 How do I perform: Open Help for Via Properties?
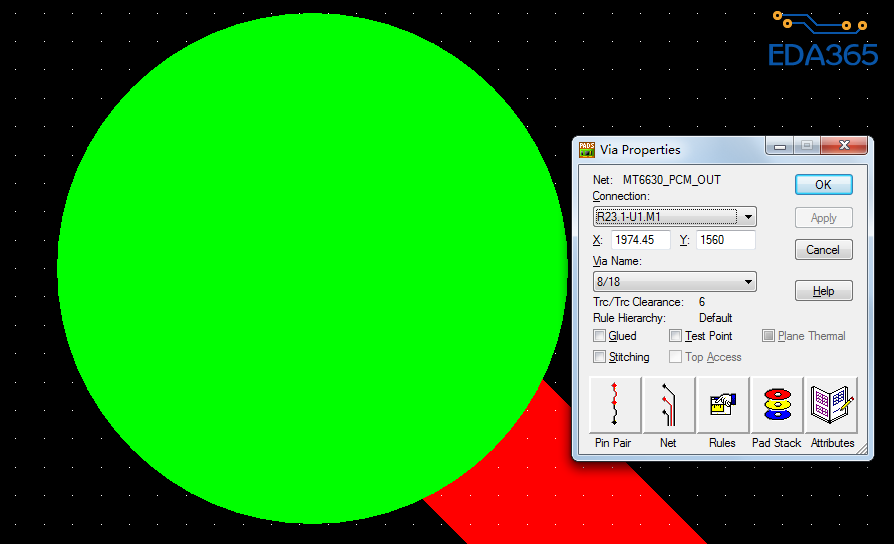(x=823, y=291)
